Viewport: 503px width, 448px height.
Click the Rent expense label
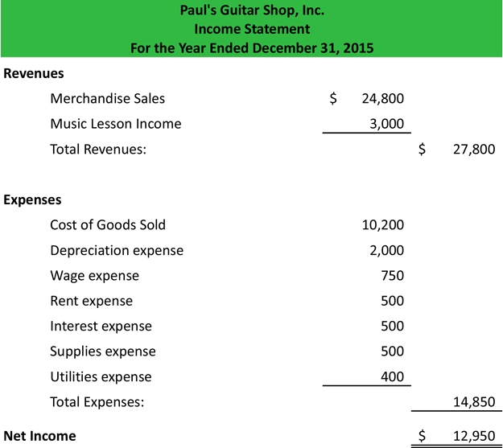click(x=91, y=301)
